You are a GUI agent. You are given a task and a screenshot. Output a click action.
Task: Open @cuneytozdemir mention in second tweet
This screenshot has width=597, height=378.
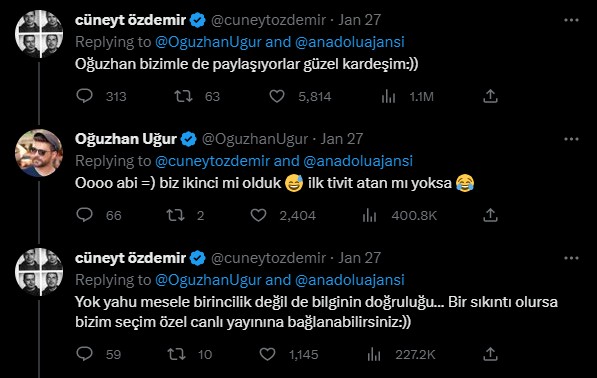point(212,161)
